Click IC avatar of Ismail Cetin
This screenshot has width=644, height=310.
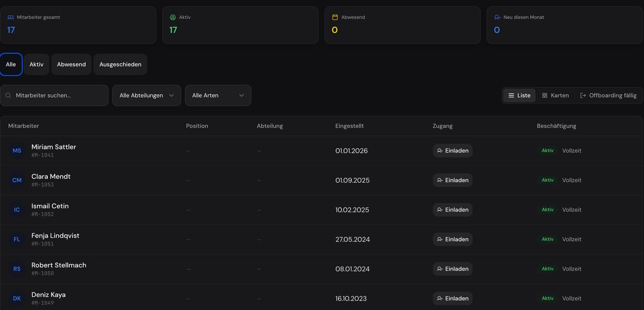(17, 209)
